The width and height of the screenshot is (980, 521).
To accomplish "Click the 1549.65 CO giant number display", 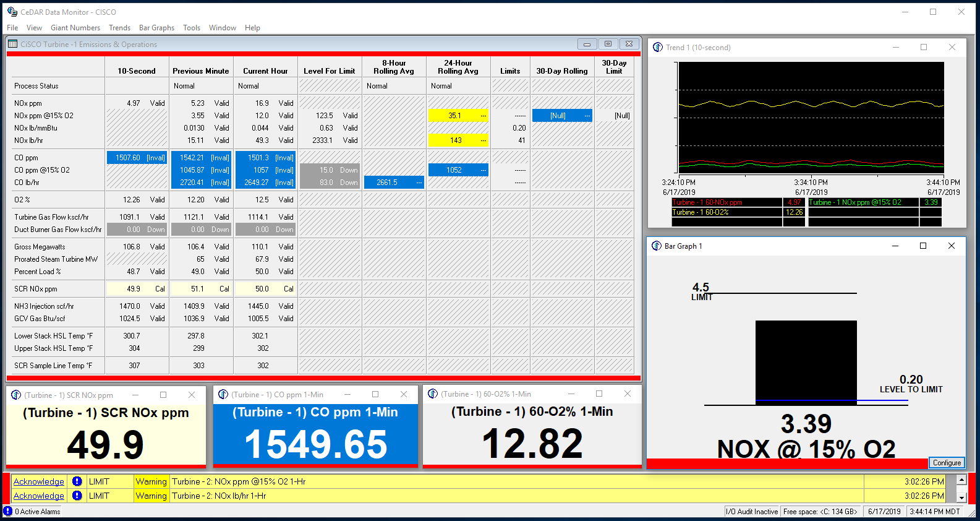I will pos(316,444).
